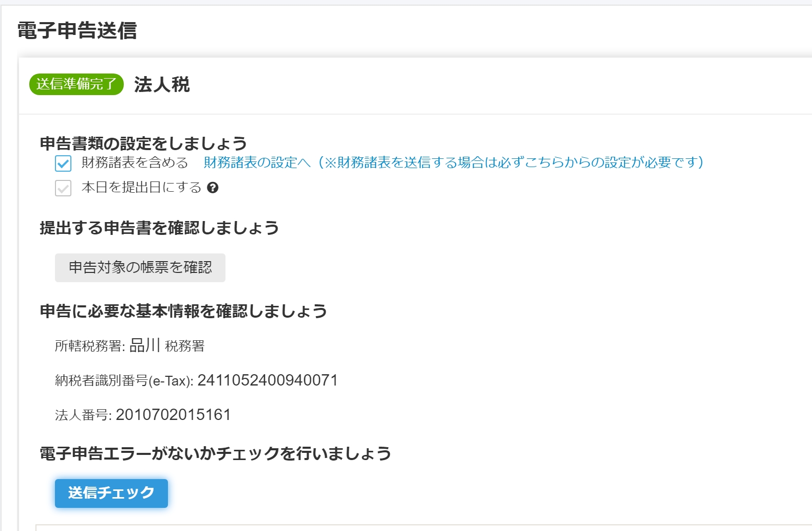Toggle the 本日を提出日にする checkbox
Image resolution: width=812 pixels, height=531 pixels.
point(63,188)
